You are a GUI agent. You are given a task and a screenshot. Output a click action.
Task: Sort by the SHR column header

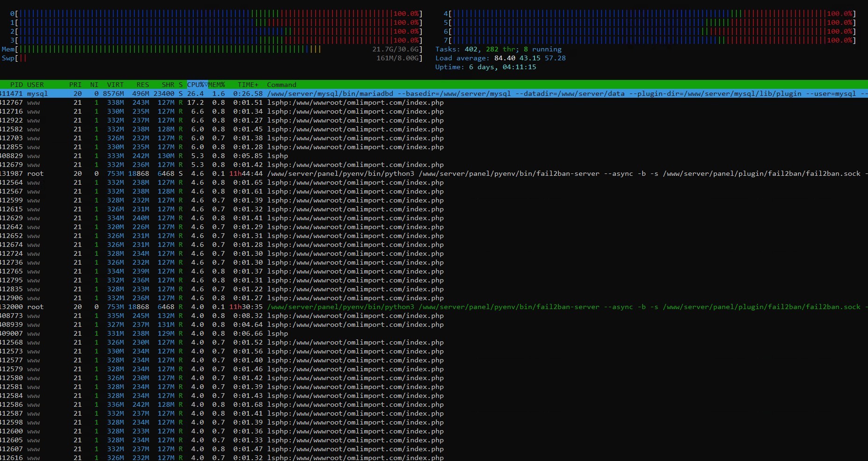(168, 85)
